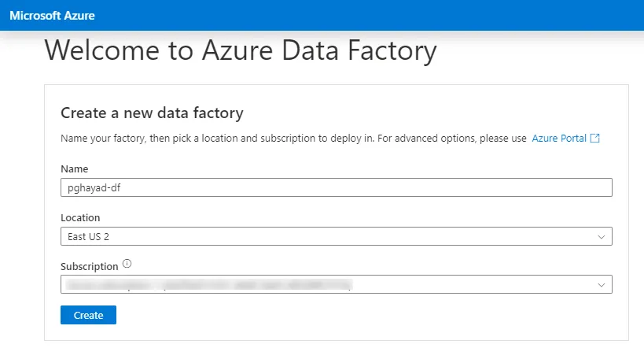Expand the Location dropdown chevron
The height and width of the screenshot is (348, 644).
(602, 236)
